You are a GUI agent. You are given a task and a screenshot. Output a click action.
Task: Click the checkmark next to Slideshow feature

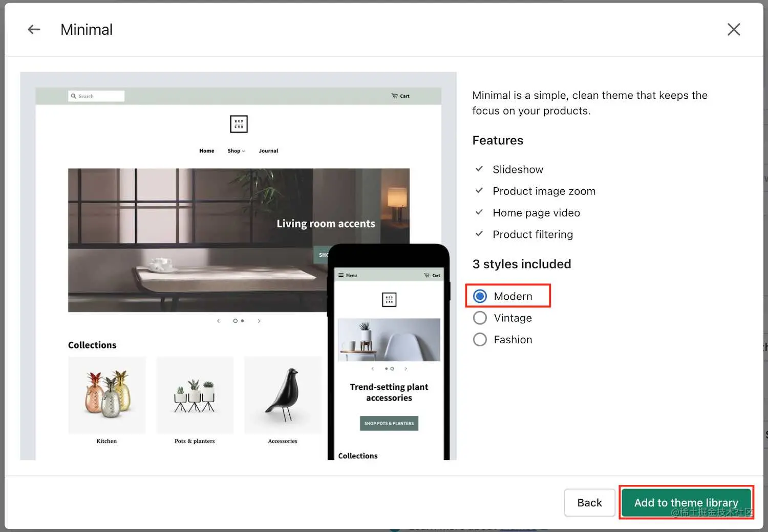479,169
